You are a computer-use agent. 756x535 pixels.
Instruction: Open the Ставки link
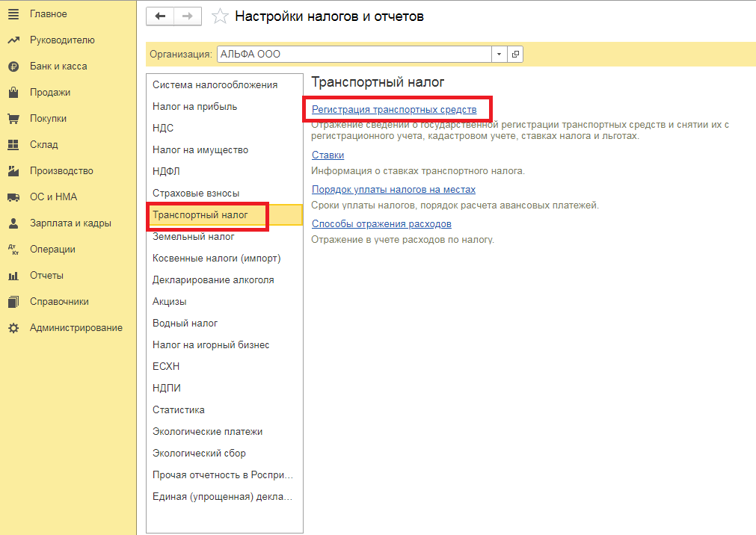(x=328, y=155)
